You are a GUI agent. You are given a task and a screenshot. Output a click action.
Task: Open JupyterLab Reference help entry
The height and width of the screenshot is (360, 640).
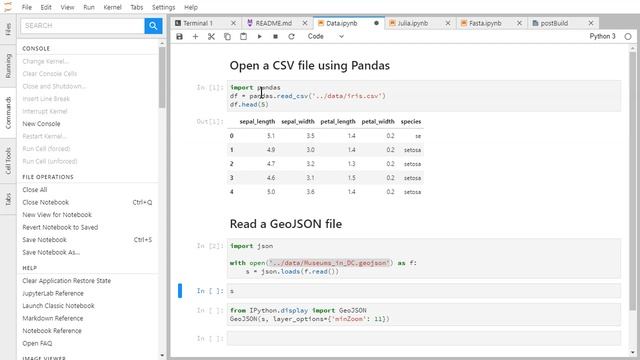point(53,293)
